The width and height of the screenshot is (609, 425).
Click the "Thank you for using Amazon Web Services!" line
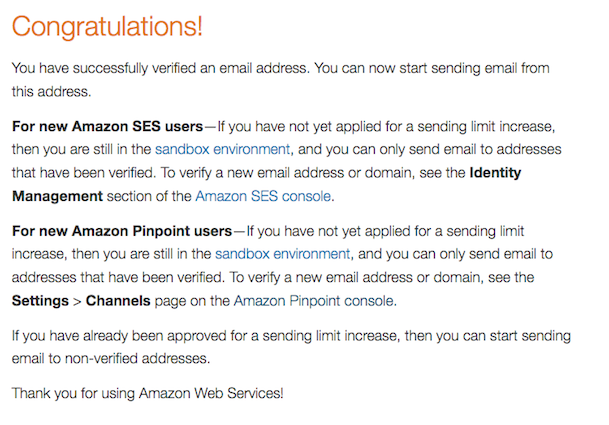tap(147, 393)
